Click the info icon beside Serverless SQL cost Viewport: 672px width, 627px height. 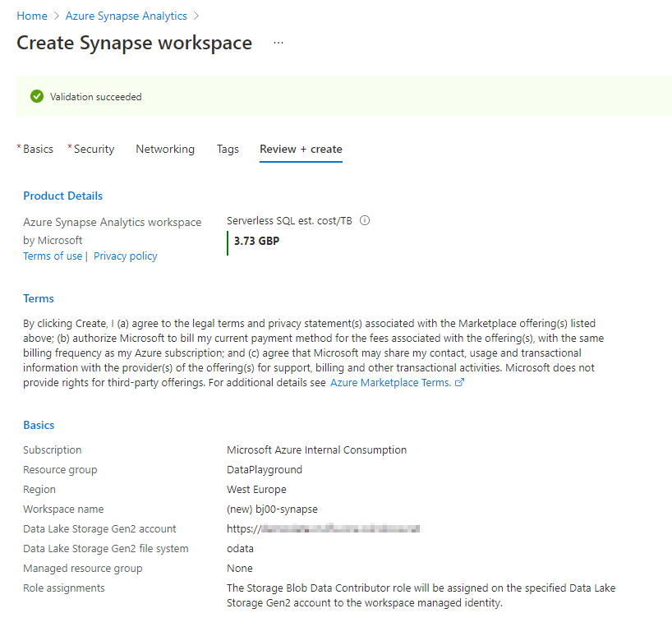pos(365,220)
